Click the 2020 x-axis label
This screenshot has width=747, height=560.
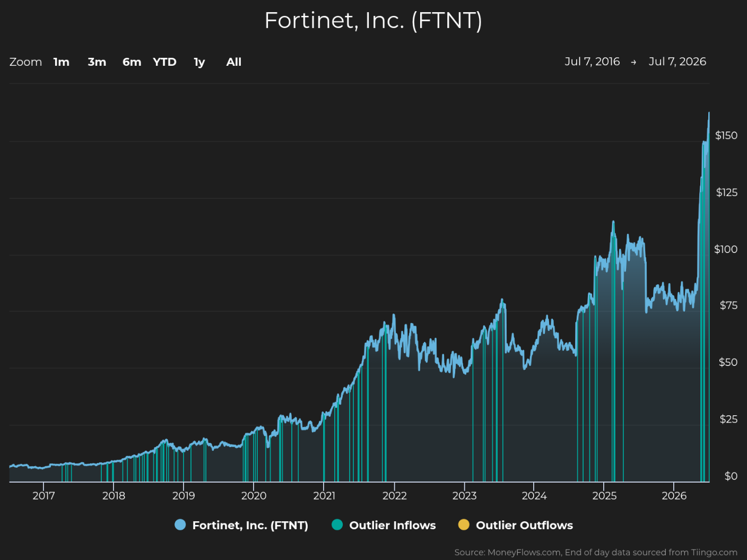[254, 496]
